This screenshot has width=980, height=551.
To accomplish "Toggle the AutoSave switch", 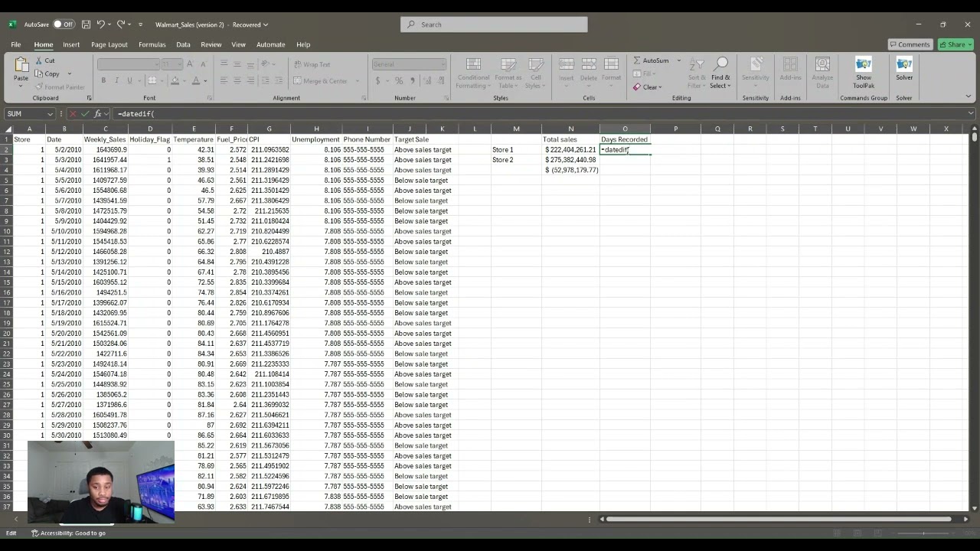I will click(x=63, y=24).
